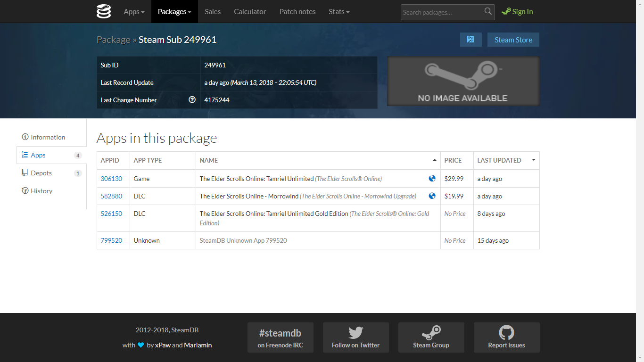Click the Sign In link
The image size is (644, 362).
(517, 11)
